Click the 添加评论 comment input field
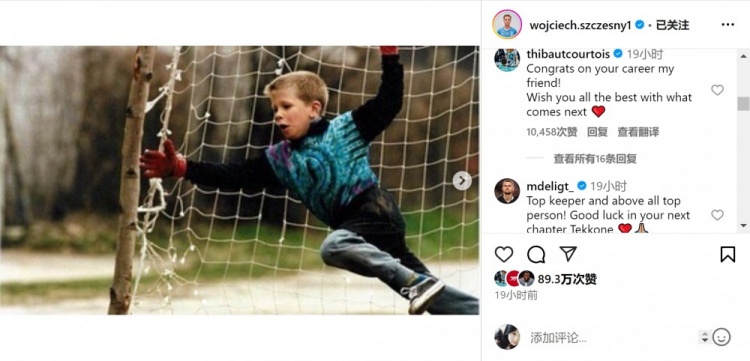Viewport: 750px width, 361px height. tap(612, 338)
